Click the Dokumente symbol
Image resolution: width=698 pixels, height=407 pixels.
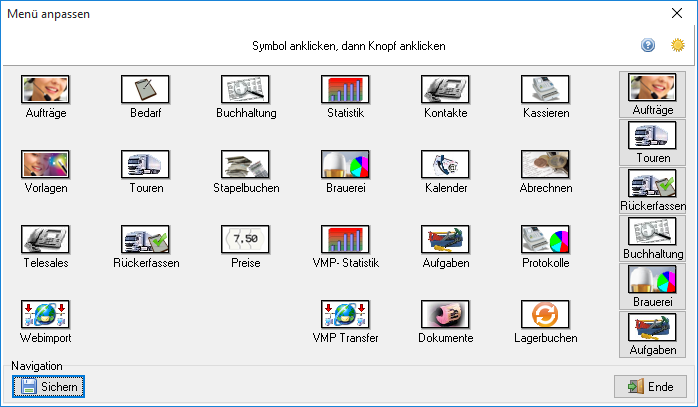pos(445,314)
